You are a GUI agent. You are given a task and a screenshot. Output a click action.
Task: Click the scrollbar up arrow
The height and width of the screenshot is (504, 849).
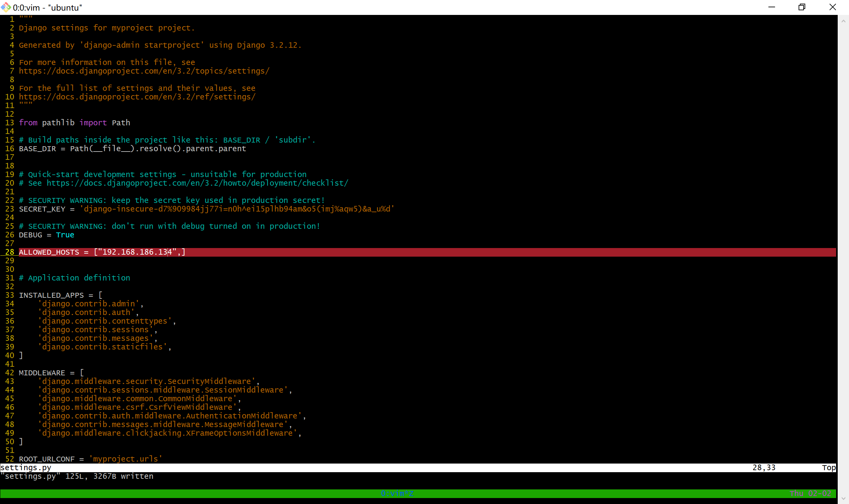[843, 21]
